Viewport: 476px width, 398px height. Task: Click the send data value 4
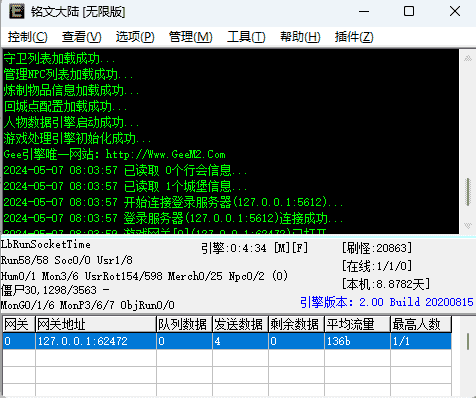coord(240,341)
